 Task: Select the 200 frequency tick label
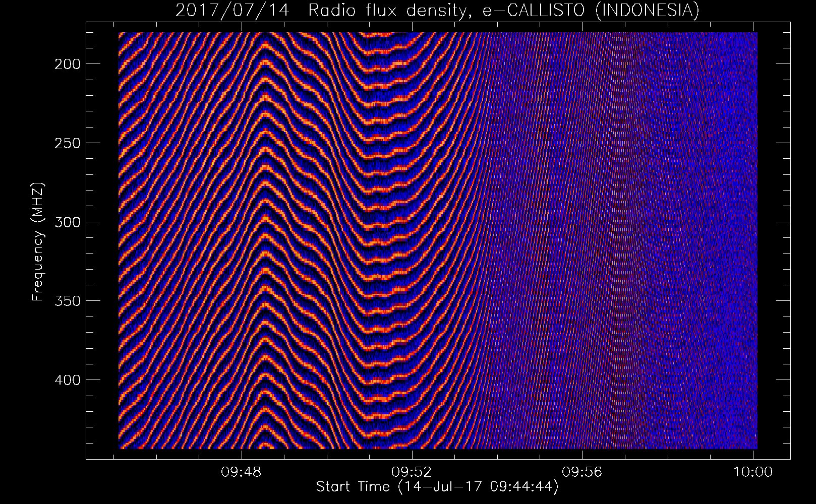67,64
